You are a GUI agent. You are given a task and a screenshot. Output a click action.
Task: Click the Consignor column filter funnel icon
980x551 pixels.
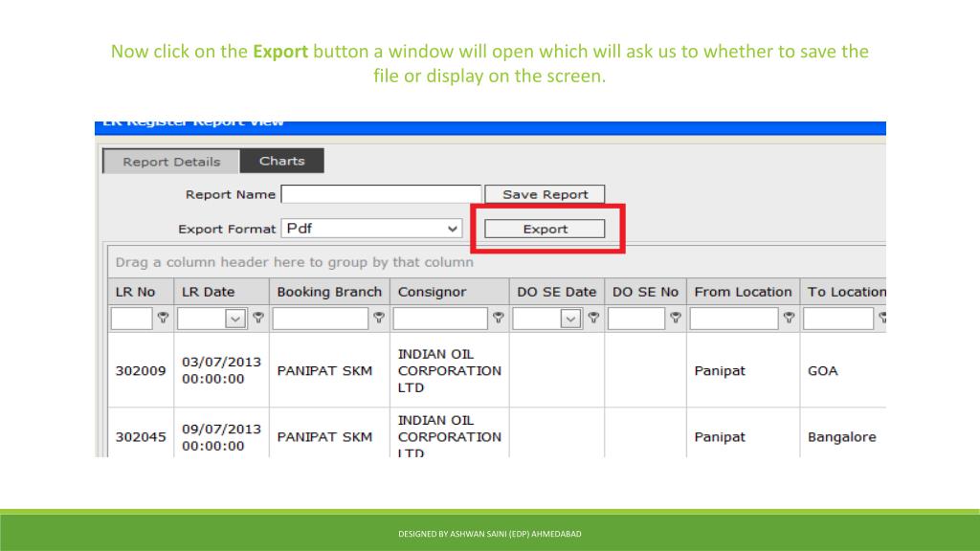point(498,317)
